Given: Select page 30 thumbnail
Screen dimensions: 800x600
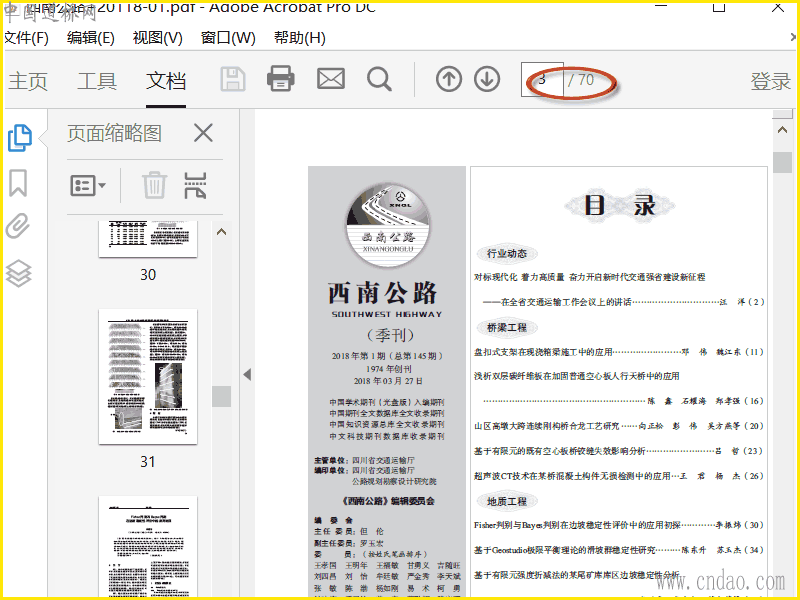Looking at the screenshot, I should [x=148, y=239].
